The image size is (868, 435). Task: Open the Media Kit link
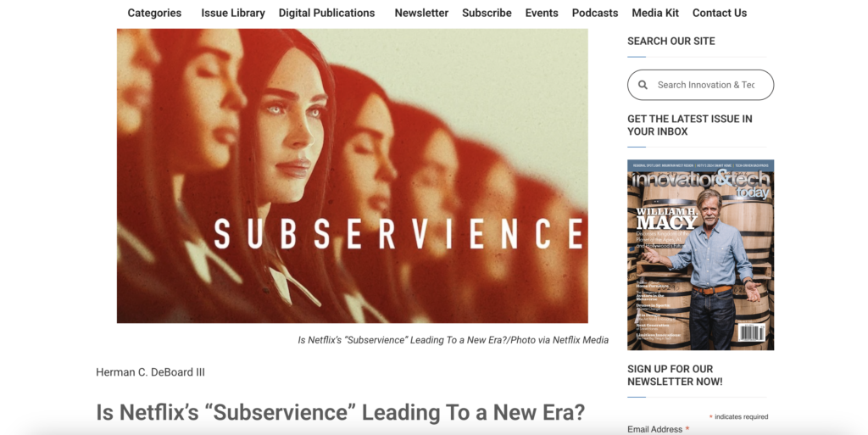pos(655,13)
